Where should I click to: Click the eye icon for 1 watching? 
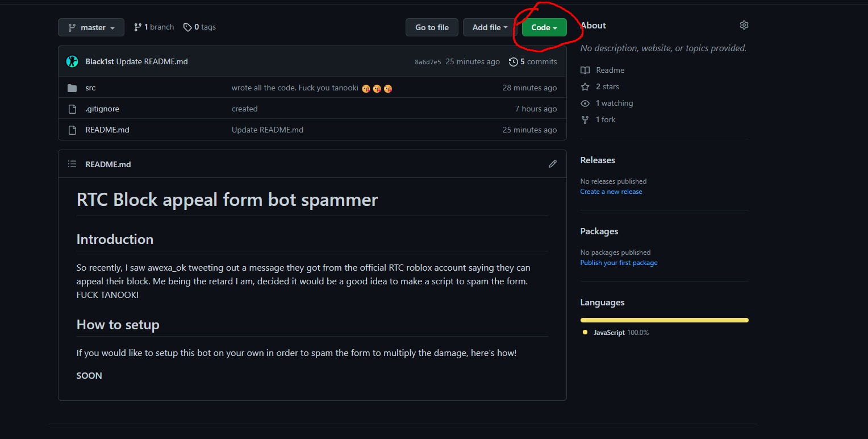pos(585,103)
